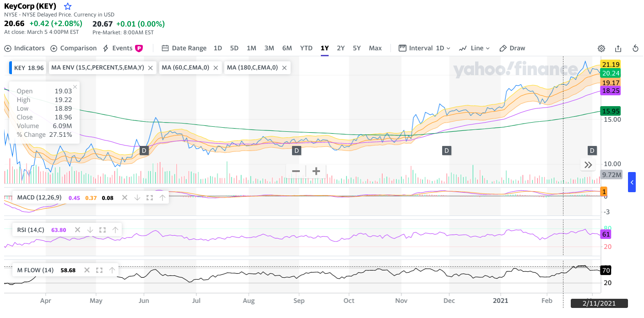Viewport: 644px width, 318px height.
Task: Remove the MACD panel
Action: [124, 198]
